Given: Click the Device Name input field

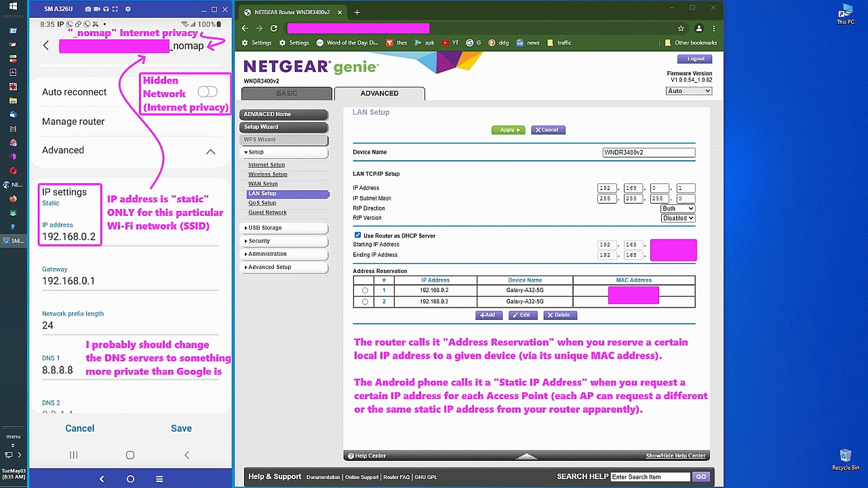Looking at the screenshot, I should click(649, 153).
